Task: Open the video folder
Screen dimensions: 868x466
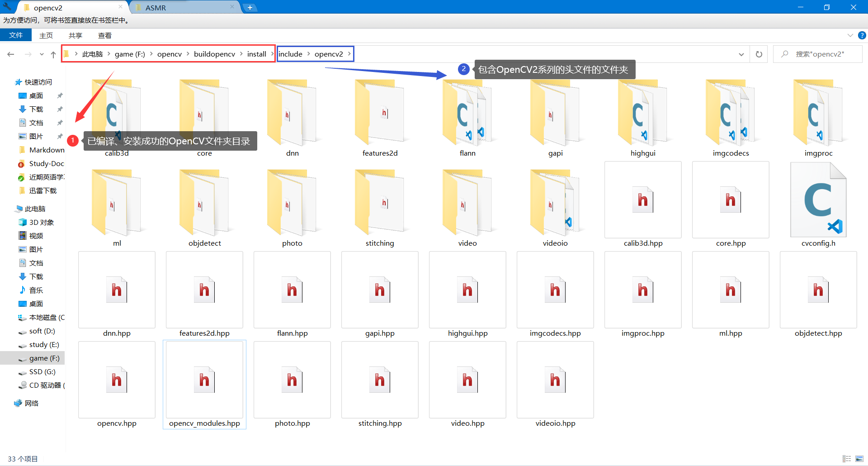Action: (467, 208)
